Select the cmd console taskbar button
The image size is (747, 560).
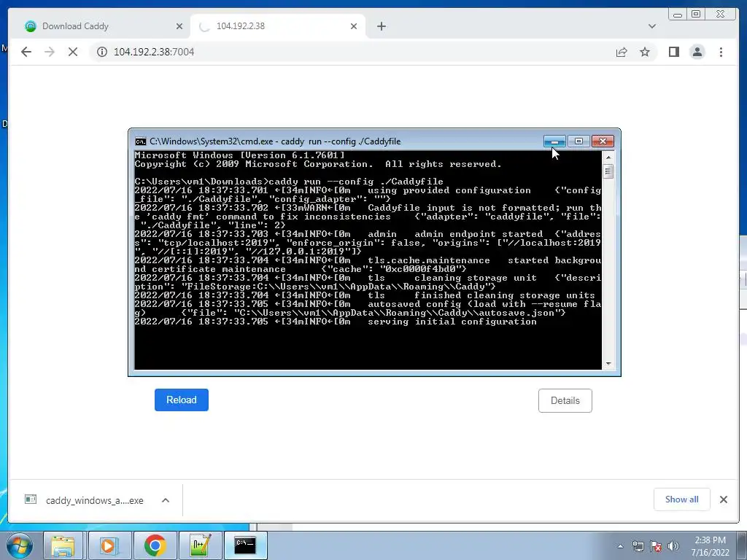tap(245, 545)
